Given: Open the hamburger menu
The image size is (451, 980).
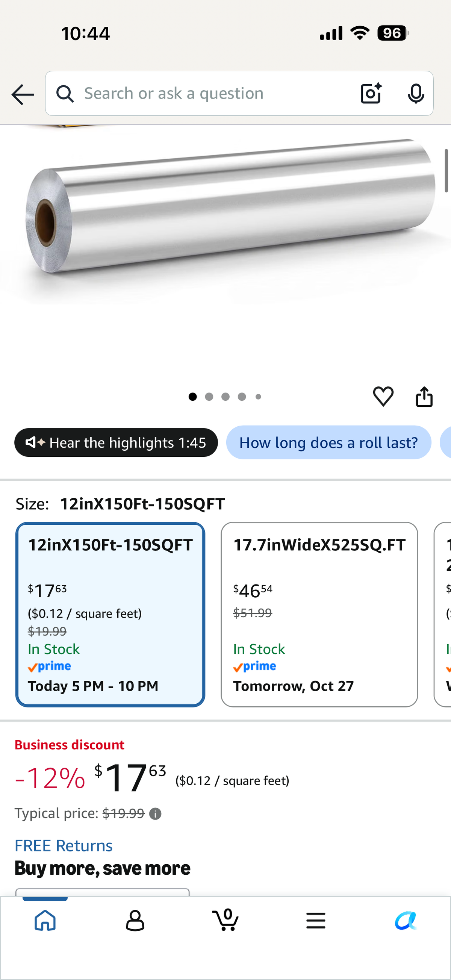Looking at the screenshot, I should (x=316, y=921).
